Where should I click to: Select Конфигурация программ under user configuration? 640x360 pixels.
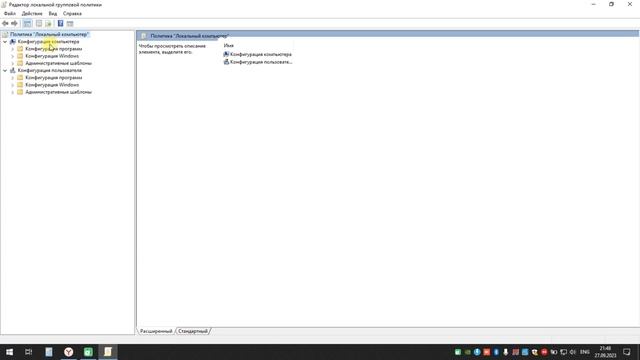pos(53,78)
